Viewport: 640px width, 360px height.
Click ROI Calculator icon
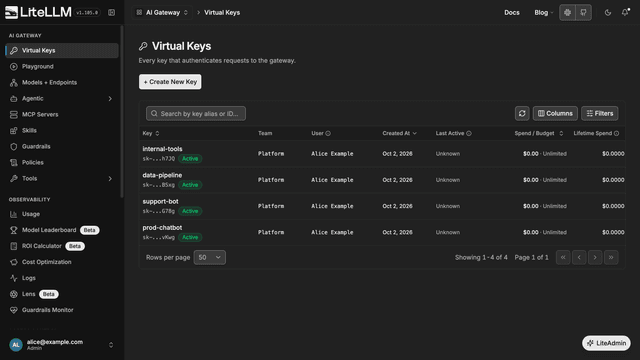pyautogui.click(x=13, y=246)
